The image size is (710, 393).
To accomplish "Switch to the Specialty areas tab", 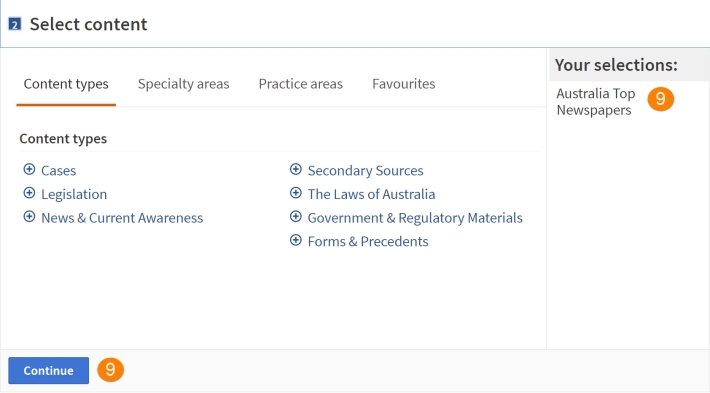I will [x=183, y=84].
